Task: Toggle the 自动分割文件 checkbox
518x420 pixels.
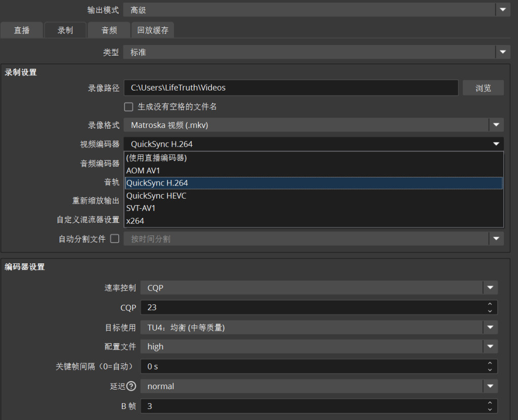Action: point(114,239)
